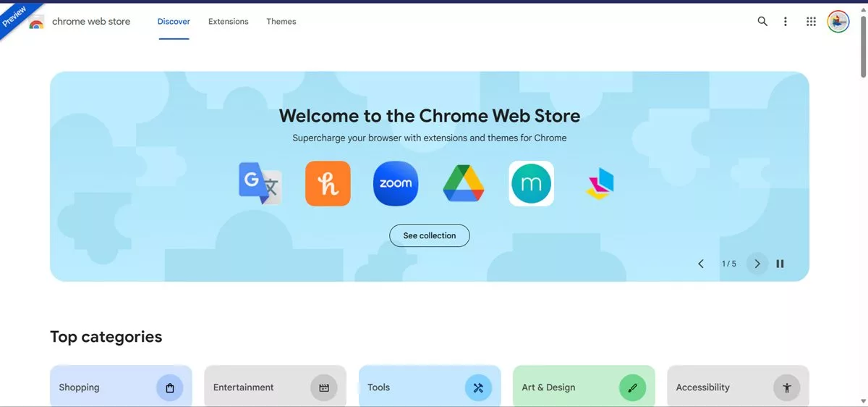
Task: Open the Art & Design category label
Action: pyautogui.click(x=548, y=387)
